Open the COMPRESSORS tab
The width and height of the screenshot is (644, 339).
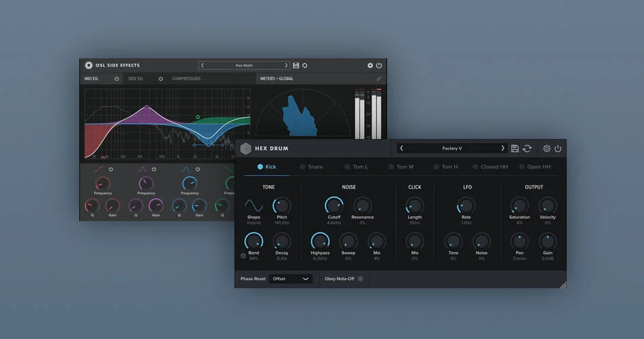[186, 79]
